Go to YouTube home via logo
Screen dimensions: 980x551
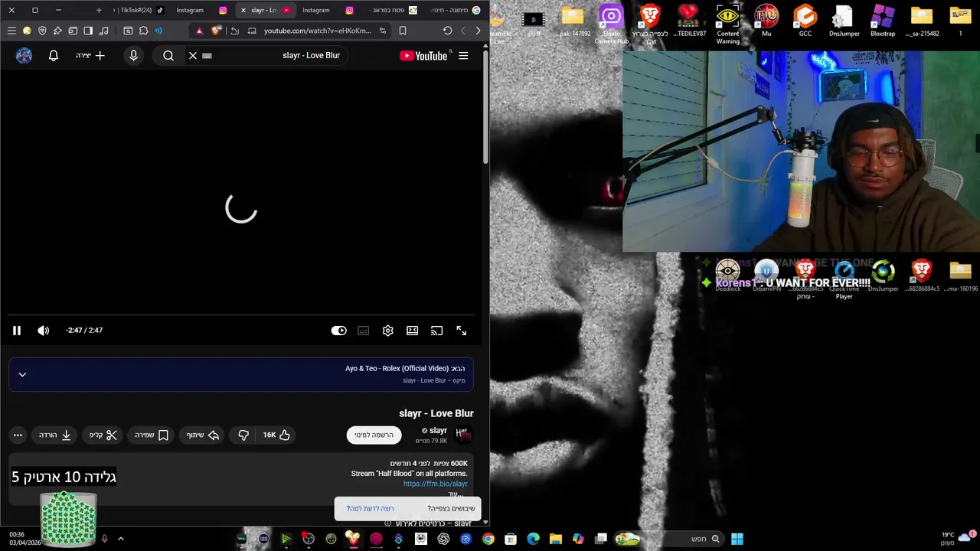coord(425,55)
